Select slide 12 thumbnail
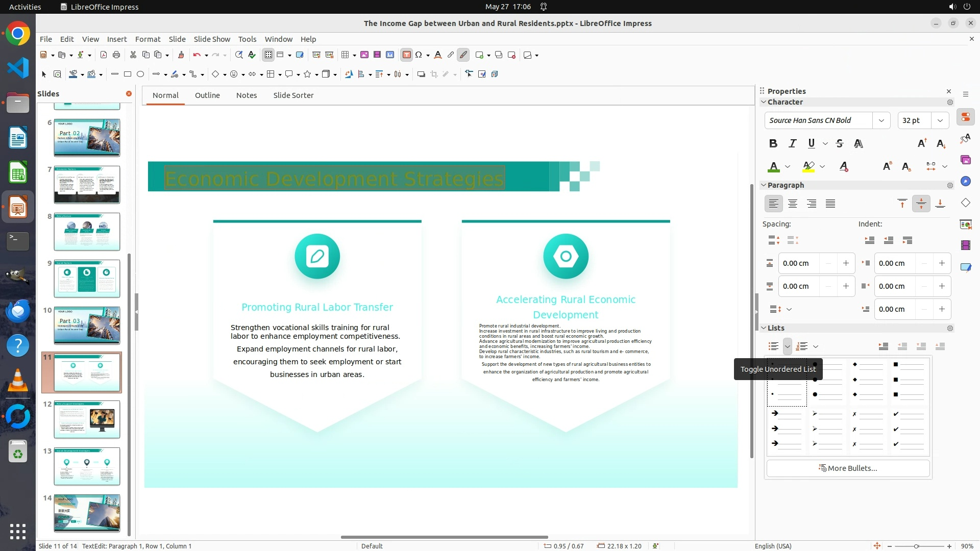980x551 pixels. pyautogui.click(x=87, y=419)
